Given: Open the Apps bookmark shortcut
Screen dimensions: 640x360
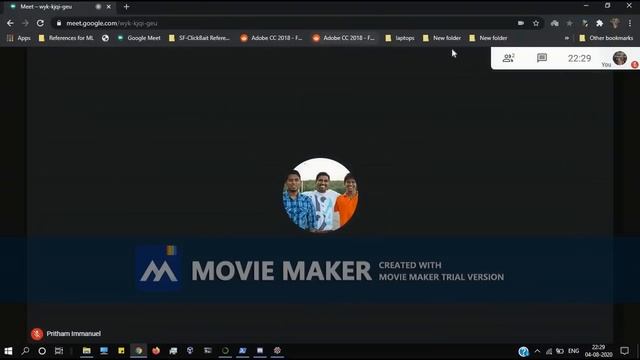Looking at the screenshot, I should click(18, 38).
